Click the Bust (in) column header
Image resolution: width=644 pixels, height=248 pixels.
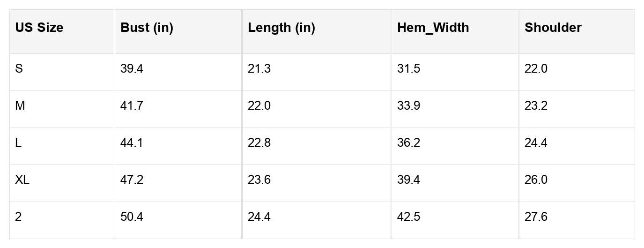click(147, 28)
